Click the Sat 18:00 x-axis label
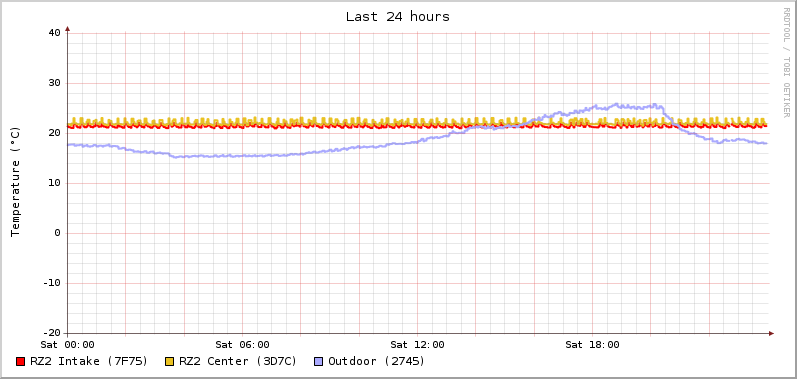The width and height of the screenshot is (797, 379). point(592,344)
